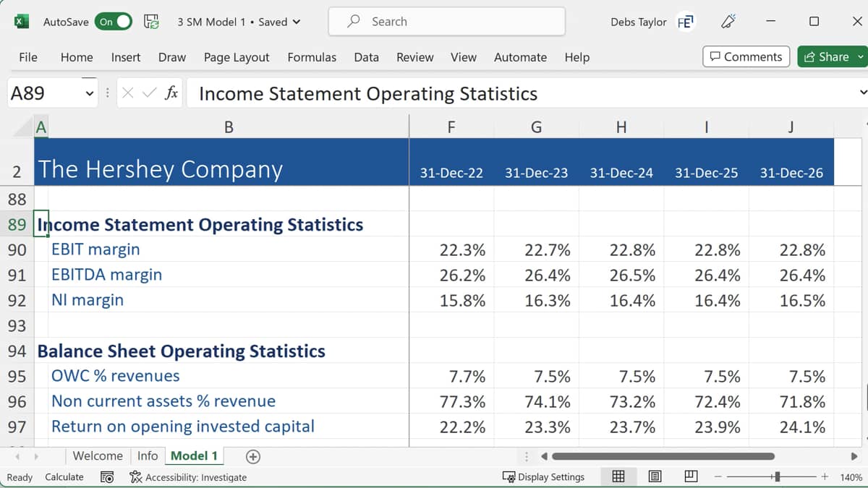This screenshot has height=488, width=868.
Task: Switch to the Welcome sheet tab
Action: [98, 455]
